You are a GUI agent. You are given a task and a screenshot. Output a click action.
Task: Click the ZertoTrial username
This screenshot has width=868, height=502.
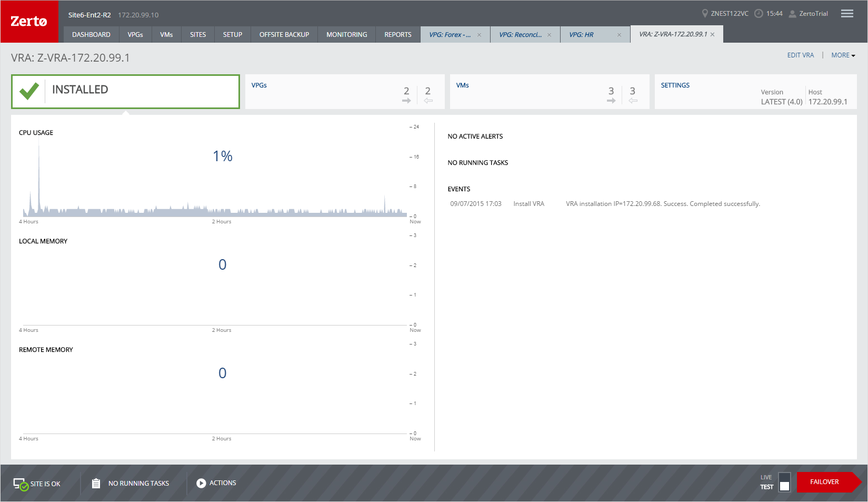tap(813, 14)
